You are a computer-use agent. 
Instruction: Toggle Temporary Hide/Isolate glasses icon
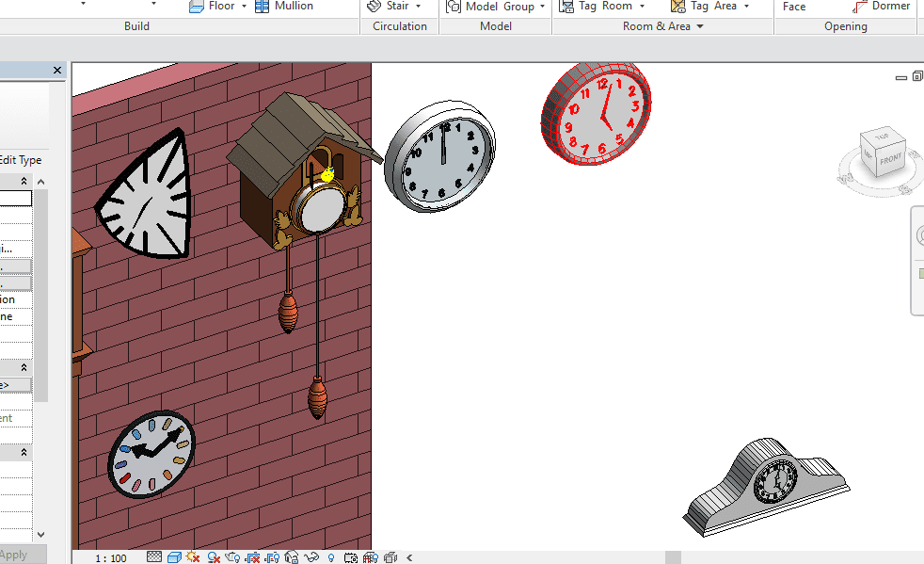pos(312,557)
